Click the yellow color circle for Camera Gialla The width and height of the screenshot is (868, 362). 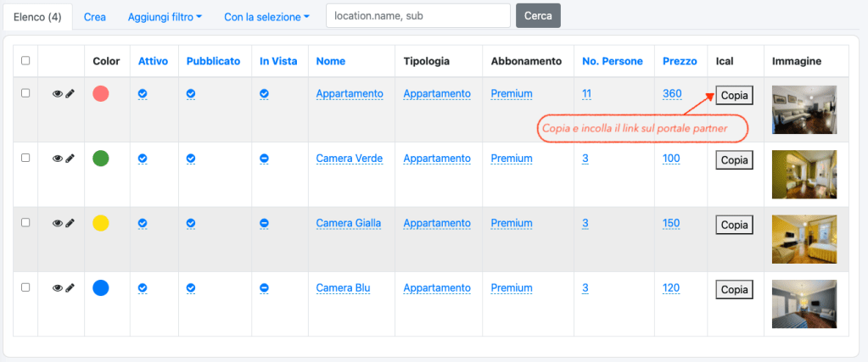click(x=101, y=223)
